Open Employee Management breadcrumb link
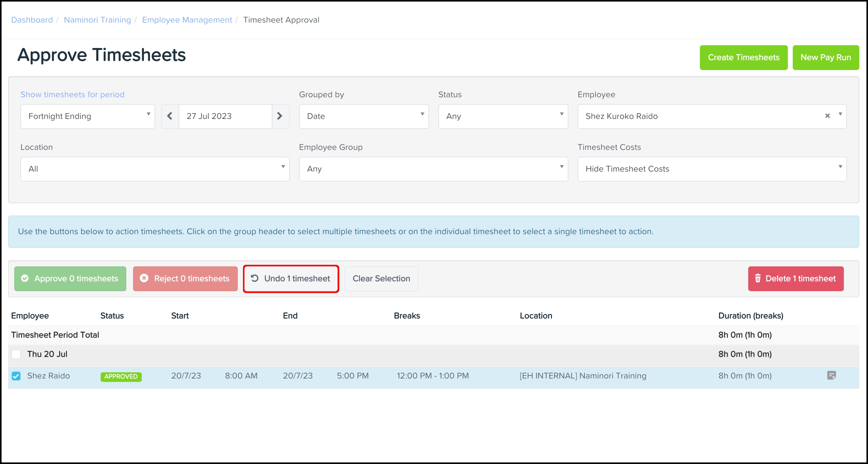 click(x=187, y=20)
